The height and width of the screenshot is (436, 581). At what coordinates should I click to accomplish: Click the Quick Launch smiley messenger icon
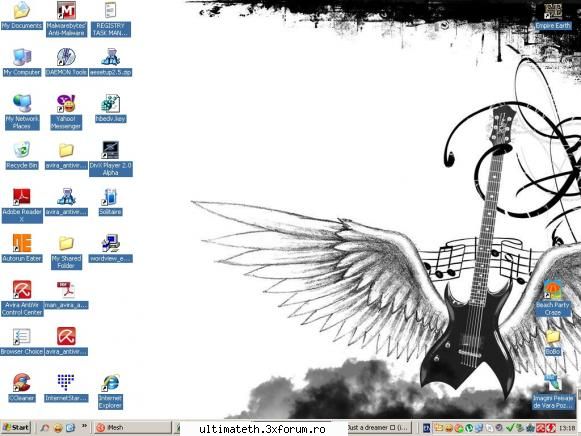click(x=58, y=428)
